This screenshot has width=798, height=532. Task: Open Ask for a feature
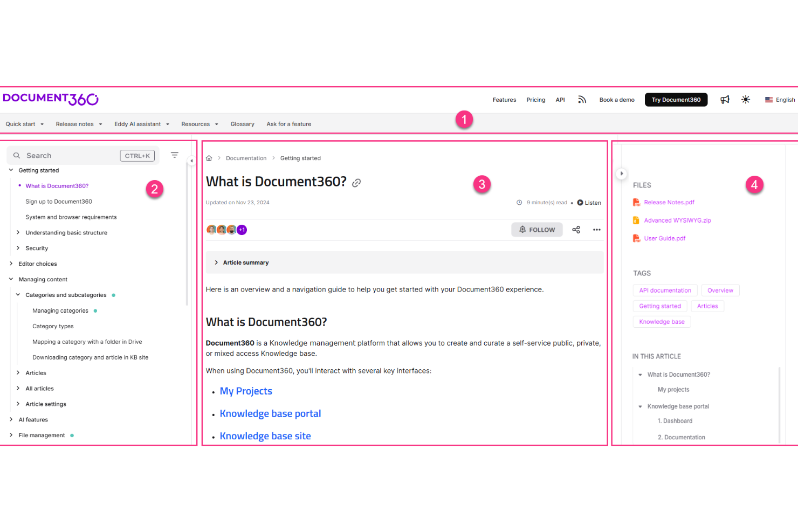point(288,124)
